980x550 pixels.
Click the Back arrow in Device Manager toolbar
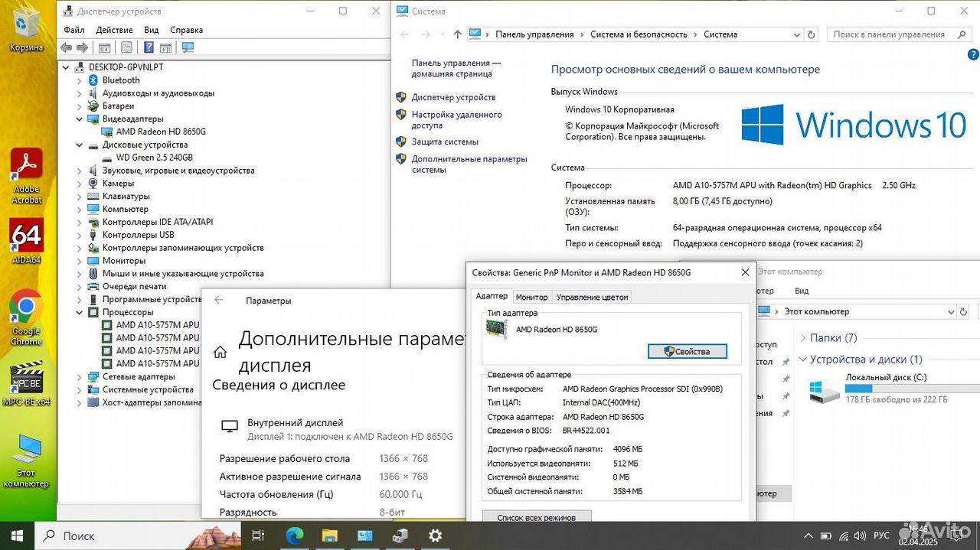tap(67, 47)
